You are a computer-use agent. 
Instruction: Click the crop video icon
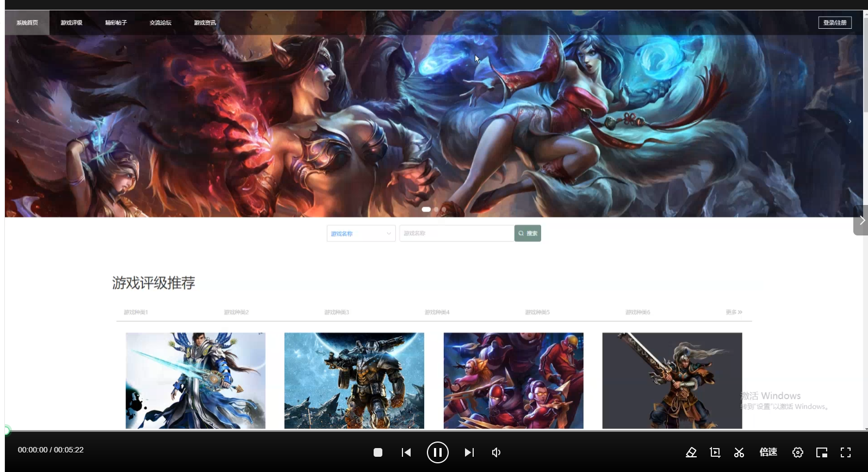click(715, 452)
